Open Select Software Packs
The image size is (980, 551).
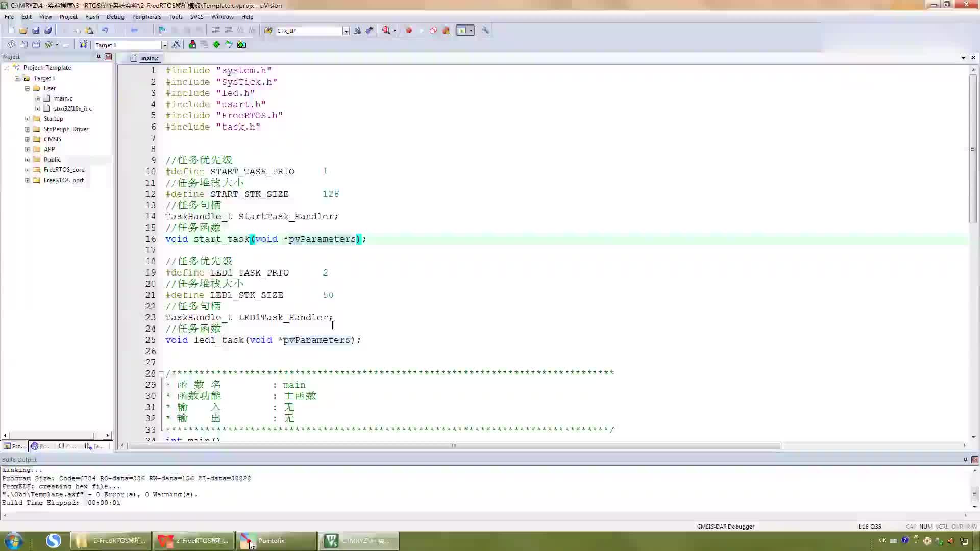coord(229,45)
